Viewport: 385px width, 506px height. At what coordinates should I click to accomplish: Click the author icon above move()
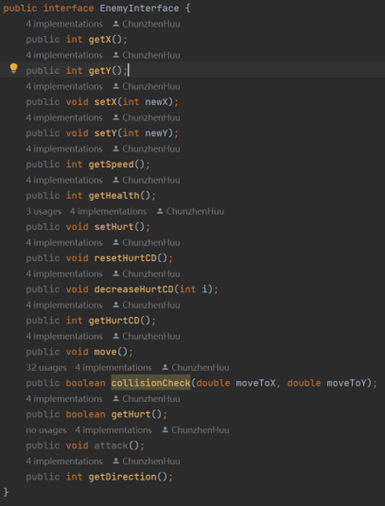pyautogui.click(x=116, y=336)
